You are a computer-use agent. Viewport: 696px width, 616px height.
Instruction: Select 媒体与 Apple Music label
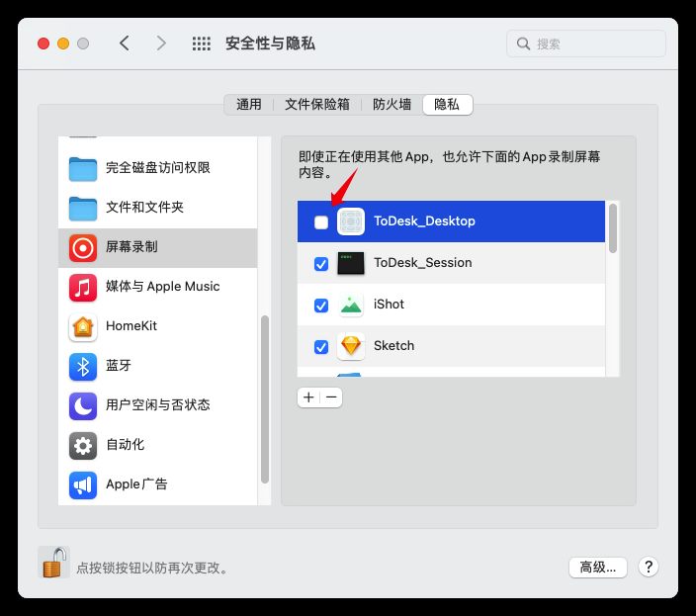[x=162, y=287]
